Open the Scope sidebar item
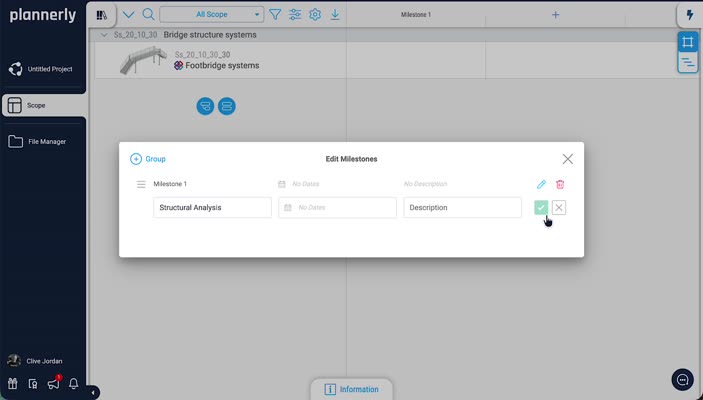 click(x=43, y=105)
